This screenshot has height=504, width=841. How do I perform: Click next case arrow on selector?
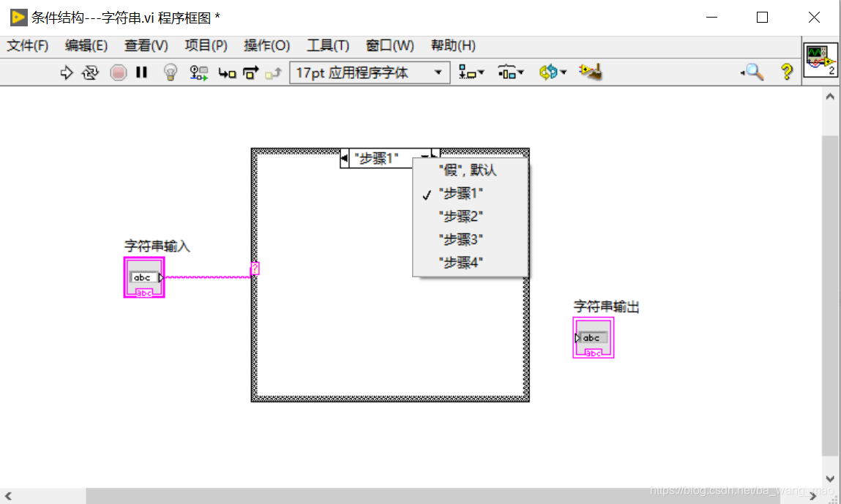(x=436, y=154)
